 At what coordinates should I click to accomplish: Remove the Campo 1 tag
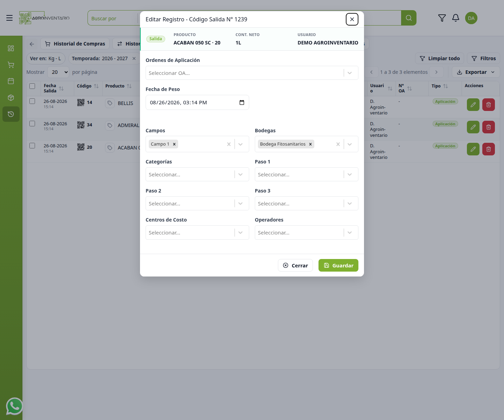[174, 144]
